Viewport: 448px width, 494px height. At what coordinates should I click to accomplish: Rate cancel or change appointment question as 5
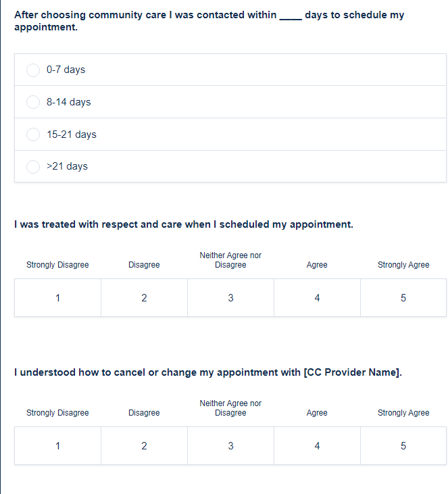coord(403,446)
